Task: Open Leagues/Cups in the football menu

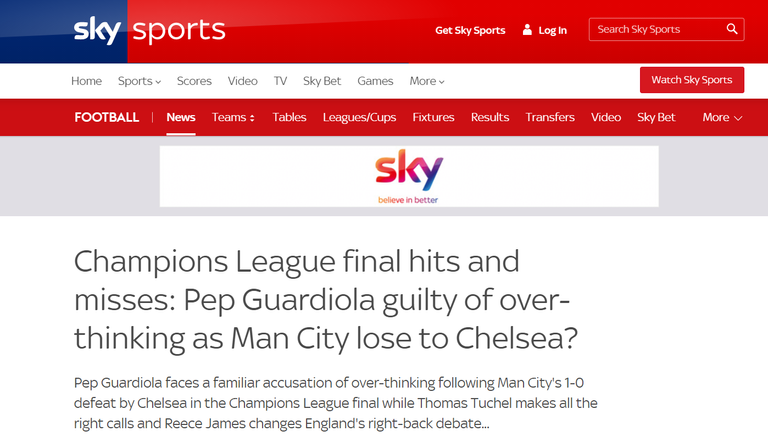Action: [359, 117]
